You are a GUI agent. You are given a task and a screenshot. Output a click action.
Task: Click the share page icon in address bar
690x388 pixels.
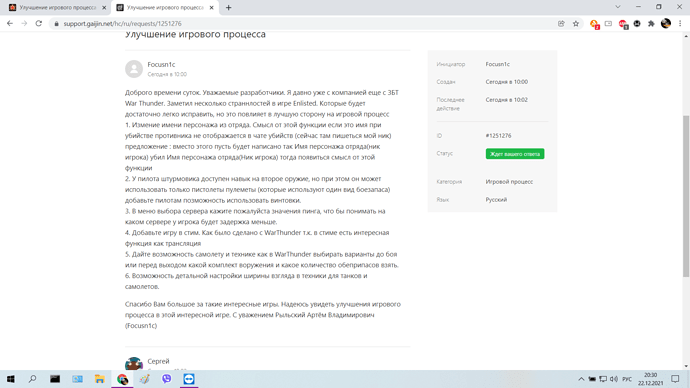pyautogui.click(x=561, y=24)
